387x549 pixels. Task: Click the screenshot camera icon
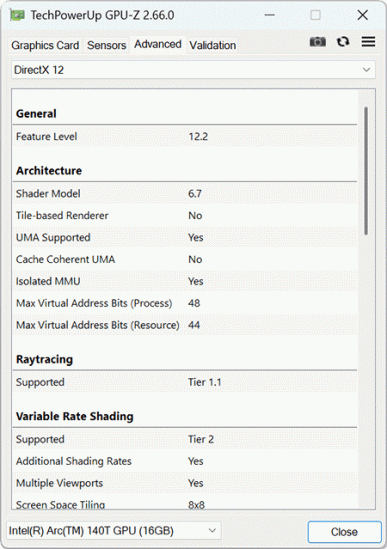(318, 42)
